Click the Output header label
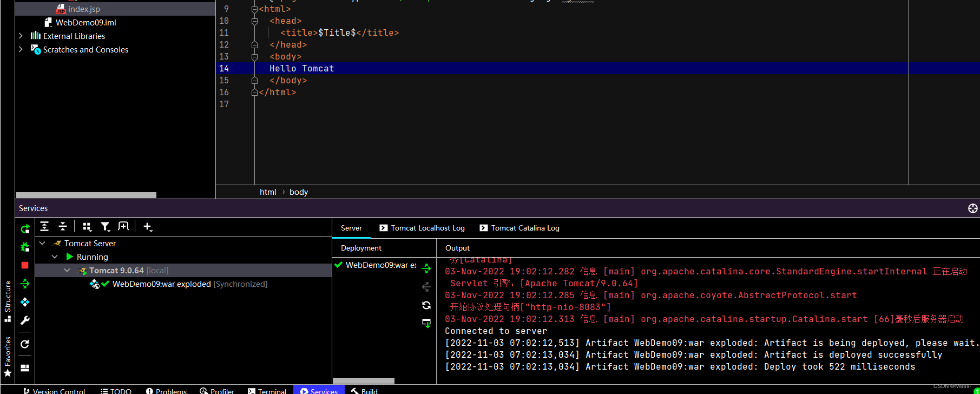 pyautogui.click(x=457, y=248)
